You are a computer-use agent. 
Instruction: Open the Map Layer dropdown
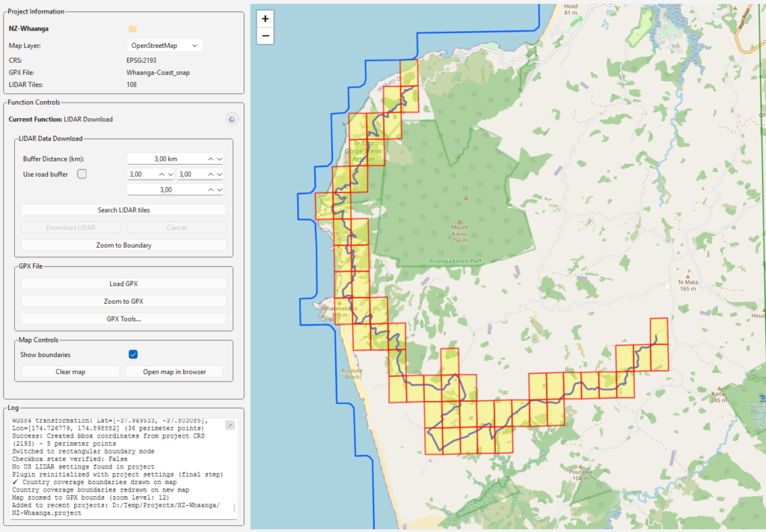165,46
